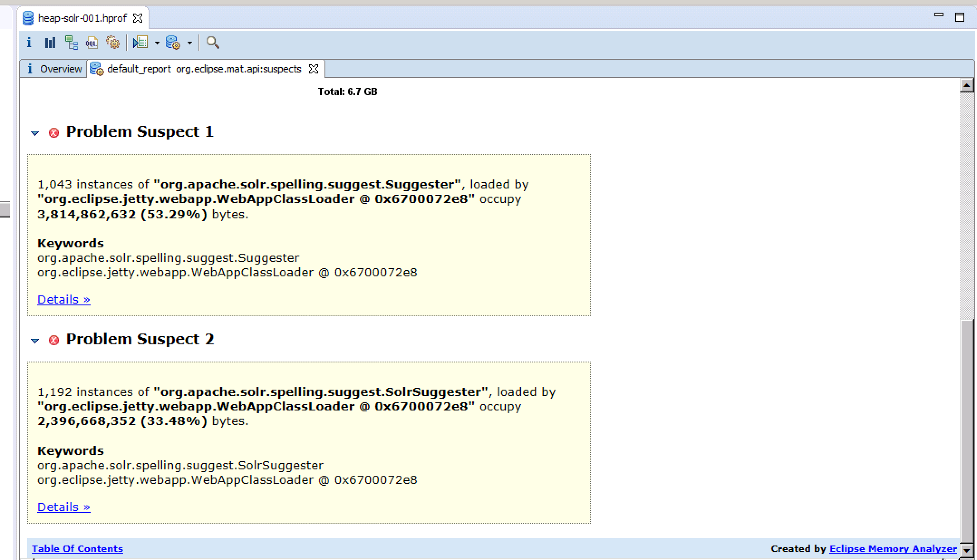
Task: Click the Problem Suspect 2 heading
Action: pos(140,339)
